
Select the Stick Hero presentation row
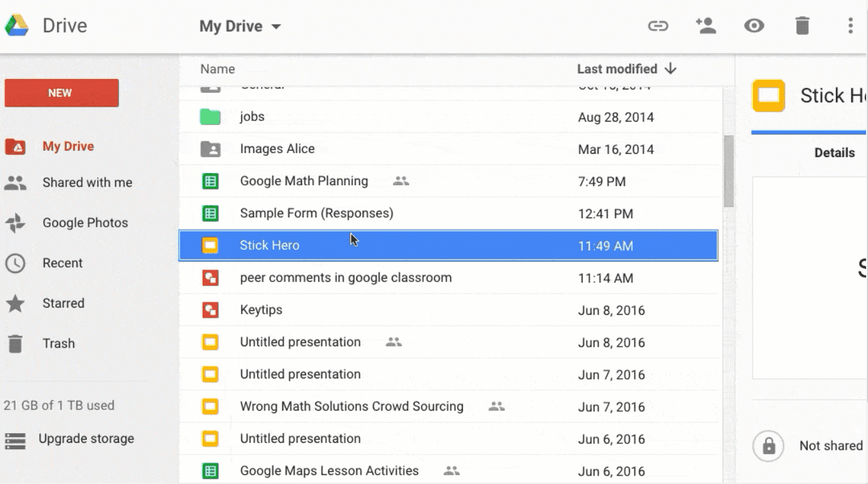[x=448, y=245]
